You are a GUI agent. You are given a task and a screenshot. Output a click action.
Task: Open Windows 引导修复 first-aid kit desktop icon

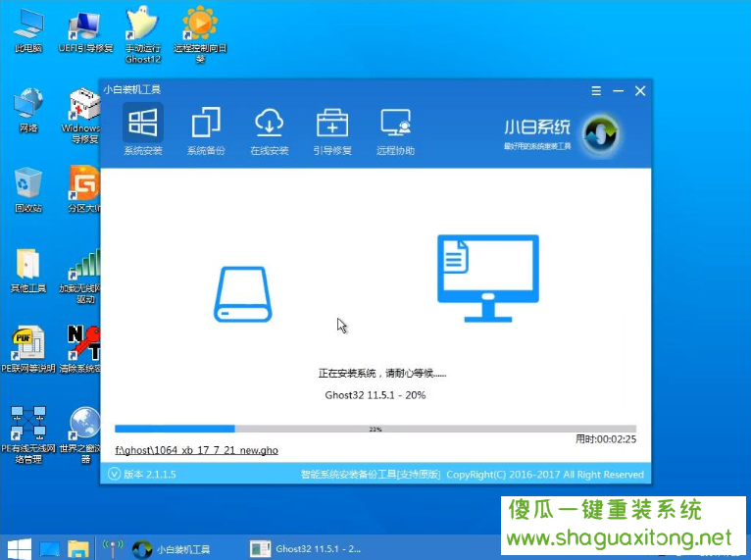(84, 116)
